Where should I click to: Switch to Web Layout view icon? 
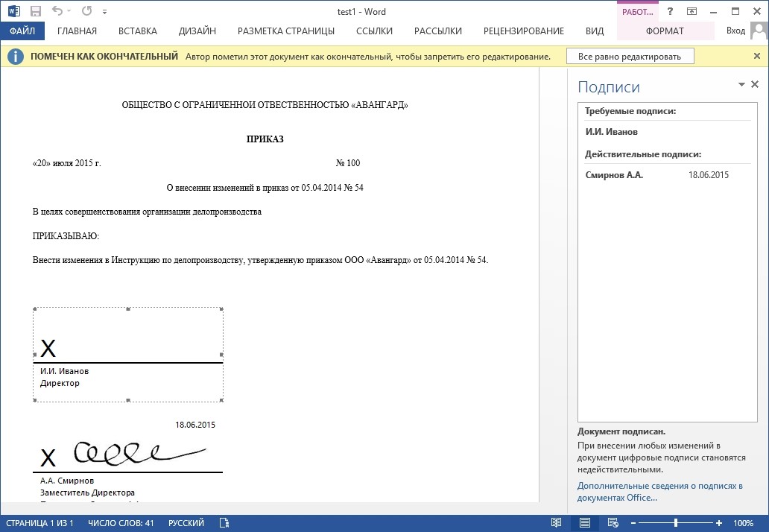coord(612,523)
